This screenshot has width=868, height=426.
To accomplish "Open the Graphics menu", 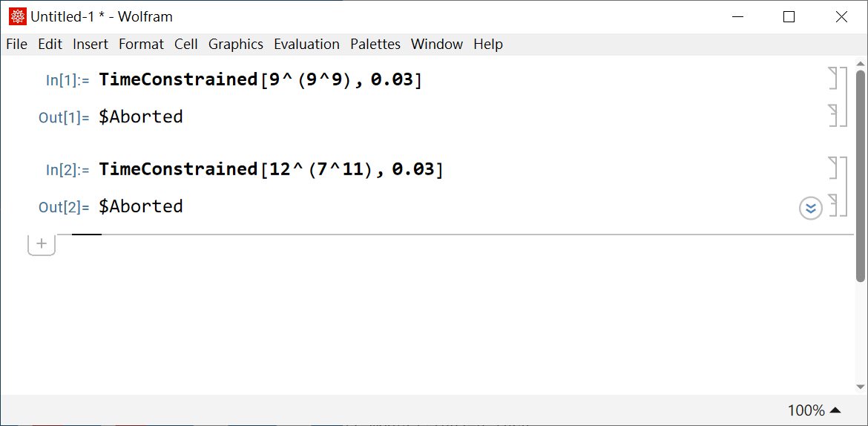I will coord(236,45).
